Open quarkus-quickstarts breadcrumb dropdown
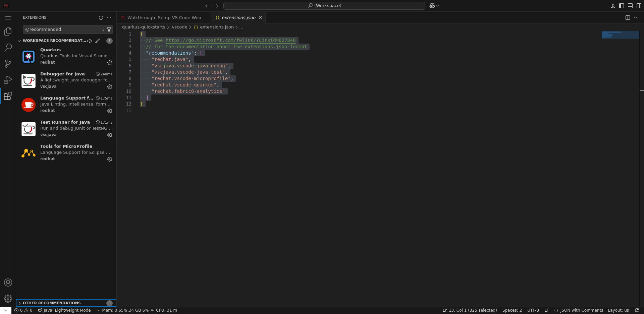The width and height of the screenshot is (644, 314). (x=144, y=27)
